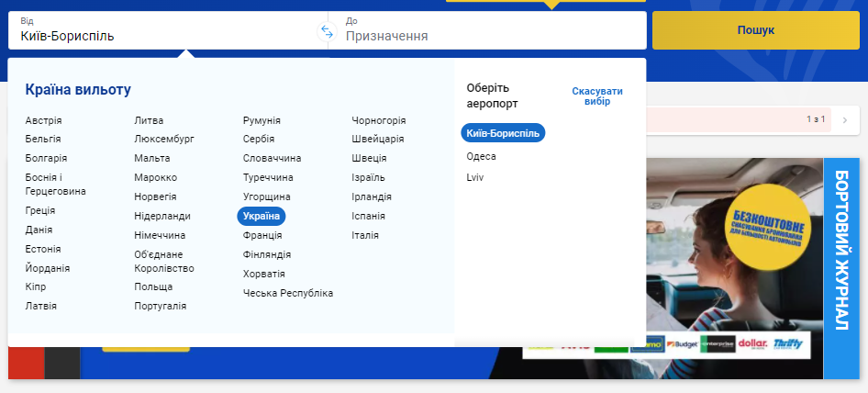868x393 pixels.
Task: Click the Budget logo in ad
Action: click(x=682, y=344)
